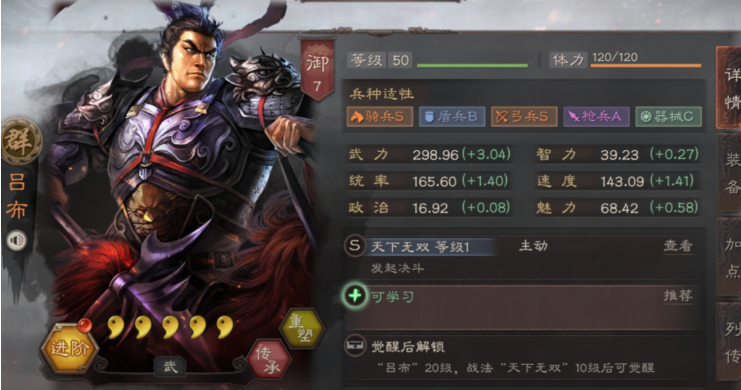The height and width of the screenshot is (390, 741).
Task: Click the green plus learn-skill icon
Action: (x=355, y=296)
